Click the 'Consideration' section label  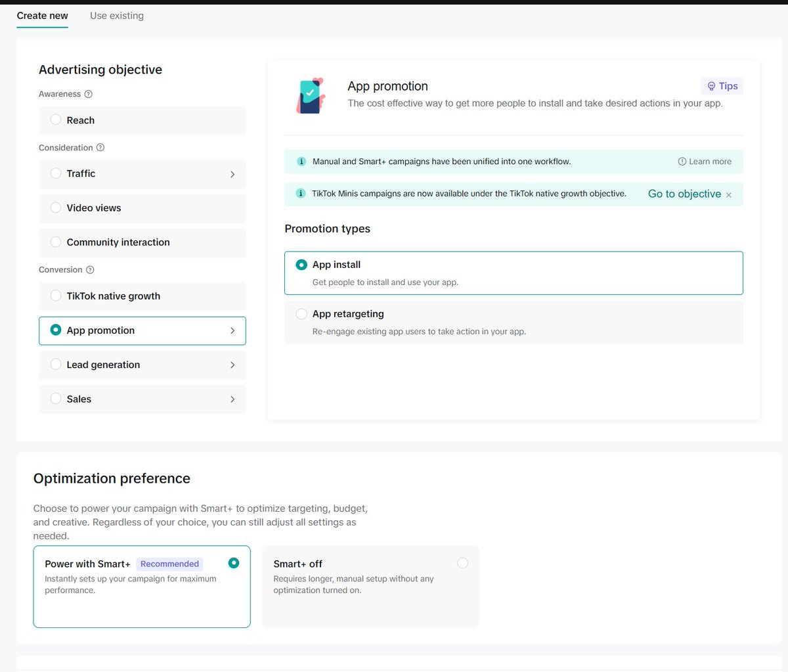pos(66,148)
